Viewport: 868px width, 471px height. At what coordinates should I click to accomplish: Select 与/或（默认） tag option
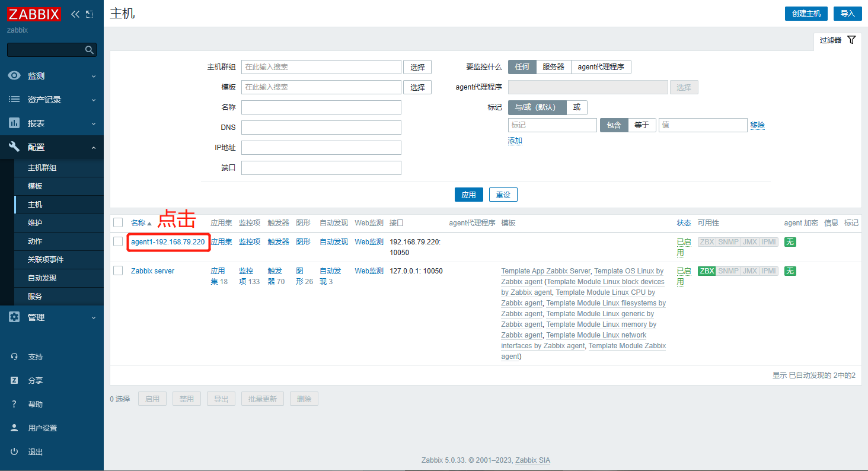[538, 107]
